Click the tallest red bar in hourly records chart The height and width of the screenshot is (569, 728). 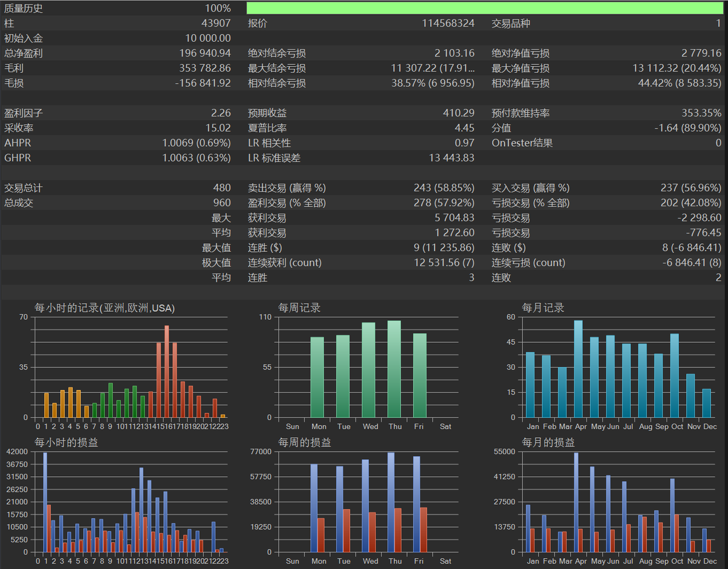(x=167, y=372)
